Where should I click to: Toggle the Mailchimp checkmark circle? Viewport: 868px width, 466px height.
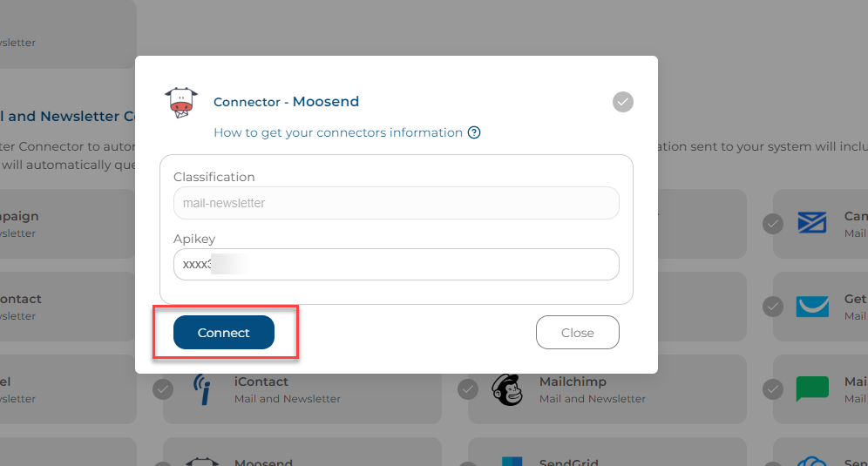(x=468, y=389)
